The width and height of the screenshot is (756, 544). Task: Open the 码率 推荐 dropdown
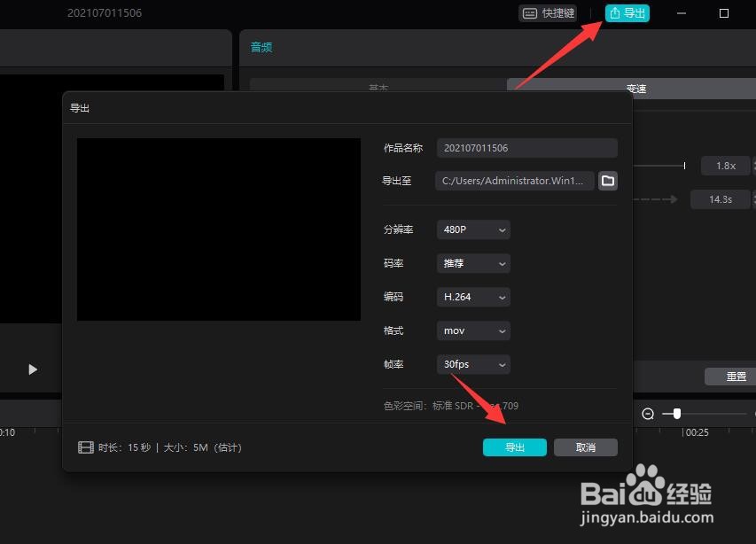(x=473, y=263)
